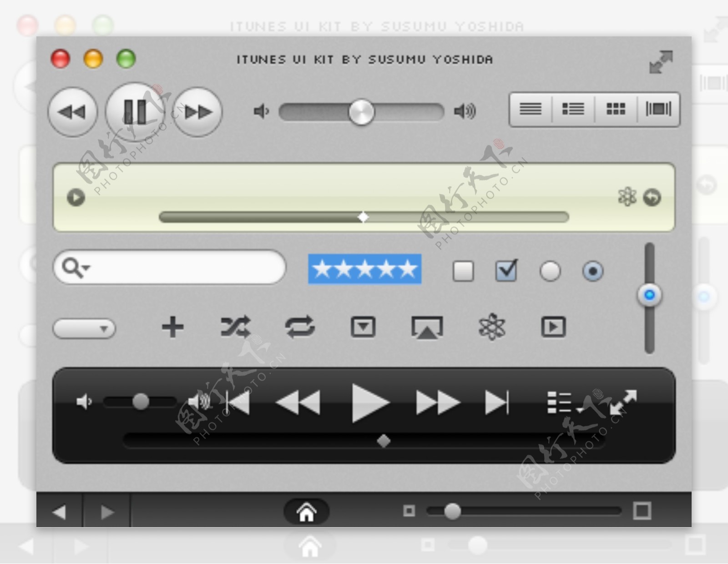
Task: Start playback in the dark player
Action: 370,403
